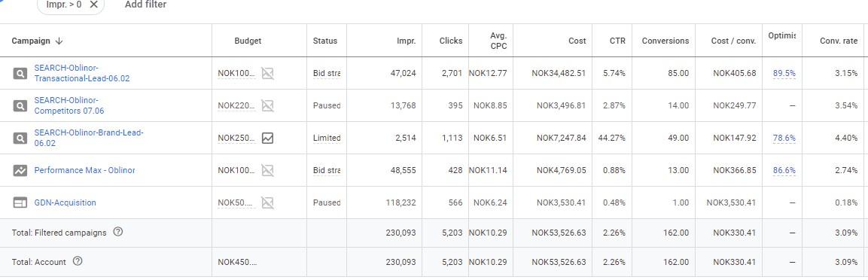Click the Performance Max campaign type icon
Screen dimensions: 868x280
pyautogui.click(x=20, y=170)
